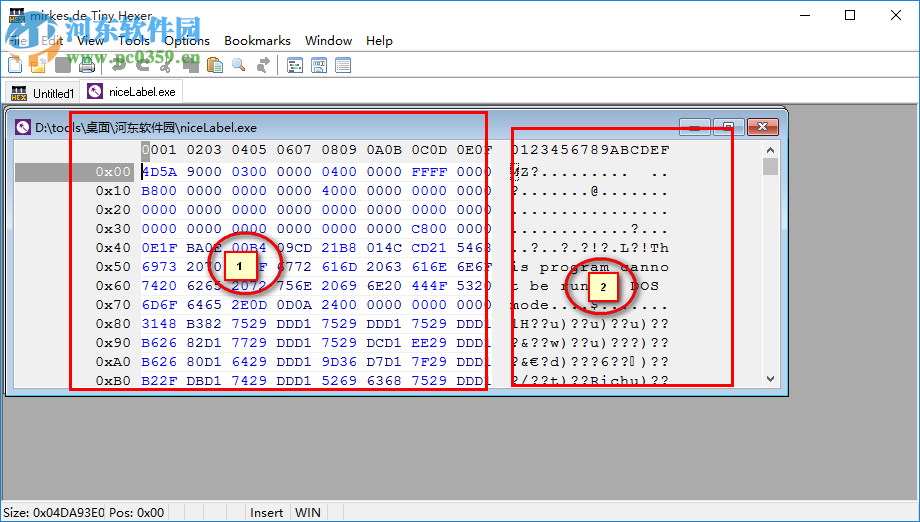920x522 pixels.
Task: Select offset row 0x70
Action: click(x=113, y=304)
